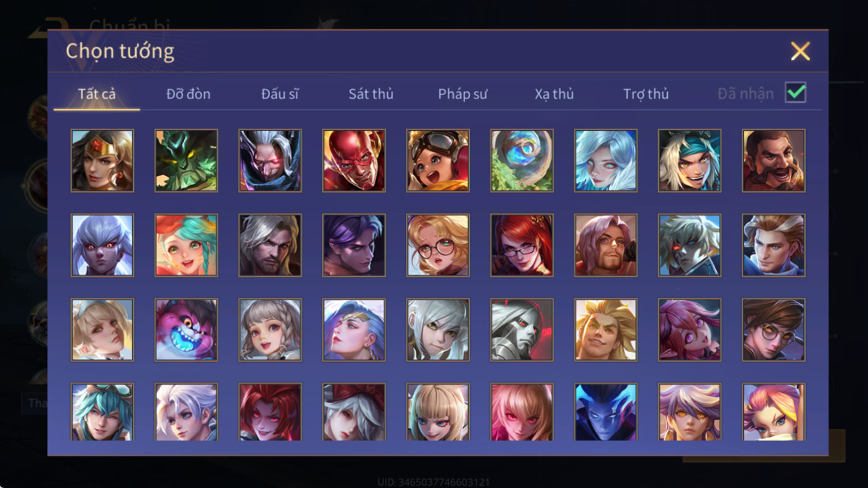
Task: Choose the dark blue-skinned vampire hero
Action: click(x=605, y=412)
